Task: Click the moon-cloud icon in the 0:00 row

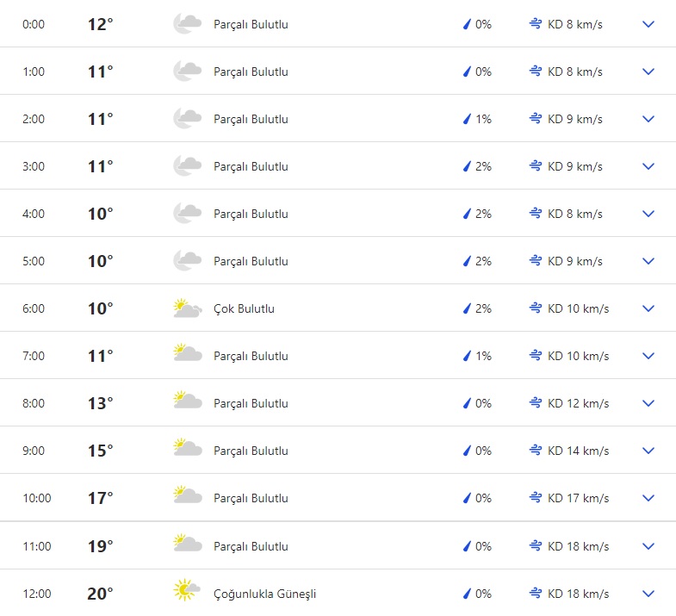Action: pyautogui.click(x=187, y=24)
